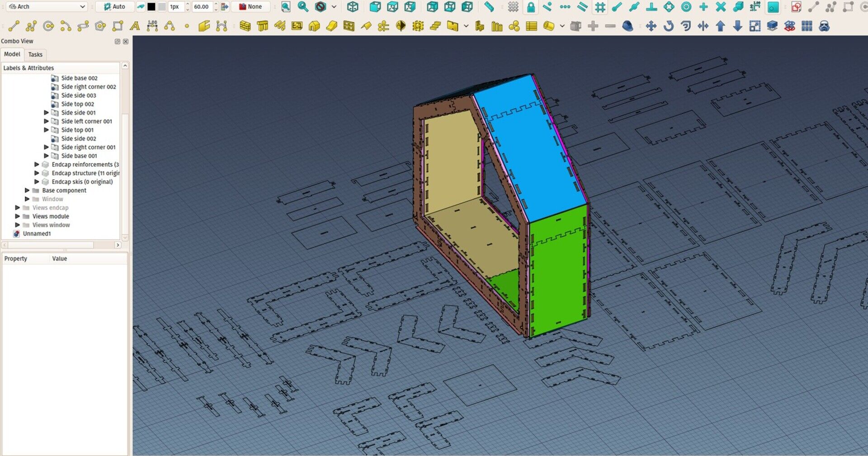868x456 pixels.
Task: Open the Measure distance tool
Action: [489, 7]
